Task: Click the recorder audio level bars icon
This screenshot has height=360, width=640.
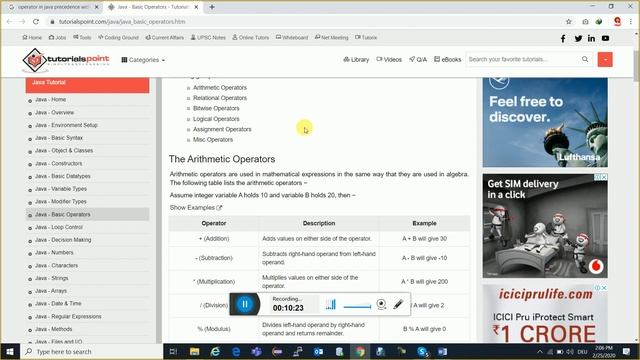Action: coord(331,304)
